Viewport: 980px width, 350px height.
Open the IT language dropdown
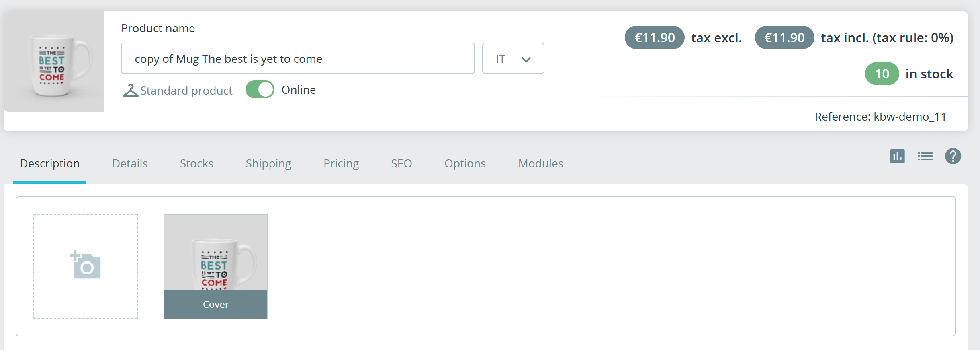[x=513, y=59]
